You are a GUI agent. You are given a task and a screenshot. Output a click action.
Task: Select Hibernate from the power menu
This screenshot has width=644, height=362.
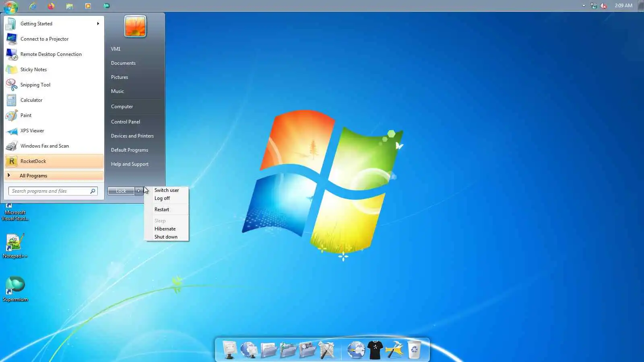[165, 229]
